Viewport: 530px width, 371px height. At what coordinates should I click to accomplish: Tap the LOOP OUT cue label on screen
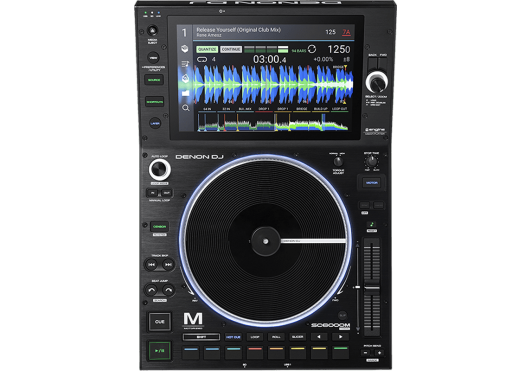pos(339,109)
